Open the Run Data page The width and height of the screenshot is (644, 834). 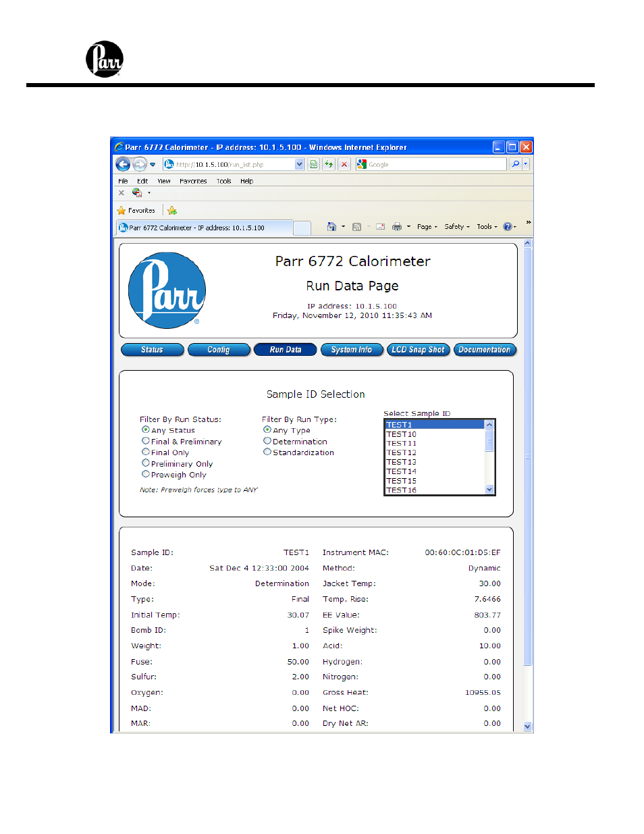[x=286, y=350]
